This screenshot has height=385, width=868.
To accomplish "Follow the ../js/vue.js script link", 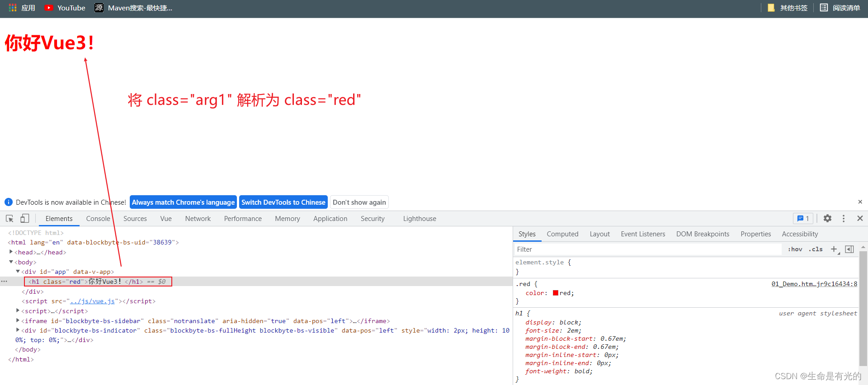I will pos(92,301).
